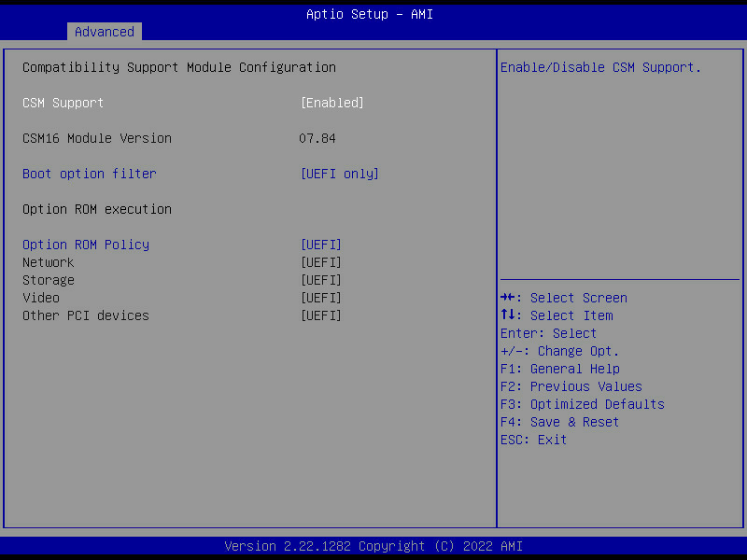Image resolution: width=747 pixels, height=560 pixels.
Task: Click the Enable/Disable CSM Support help text
Action: (x=600, y=67)
